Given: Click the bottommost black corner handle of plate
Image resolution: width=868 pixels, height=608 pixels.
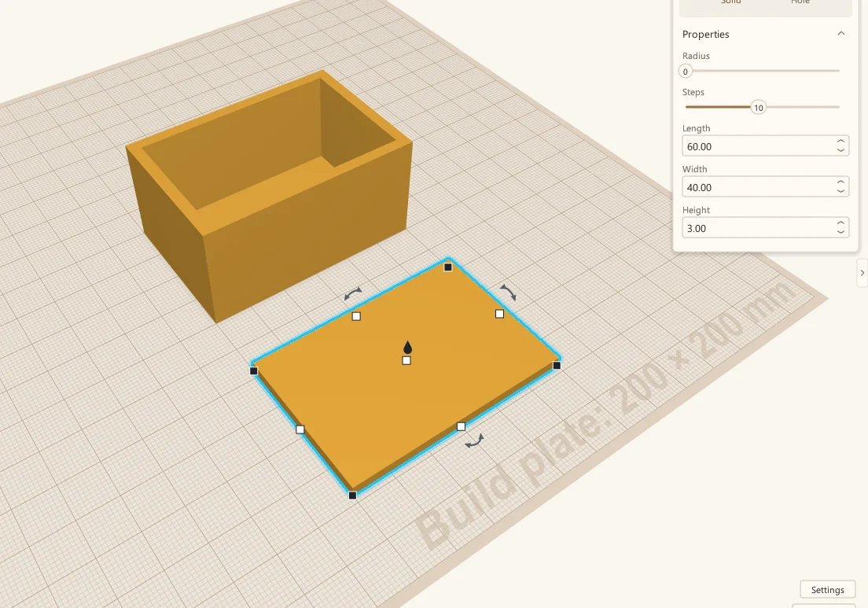Looking at the screenshot, I should coord(352,495).
